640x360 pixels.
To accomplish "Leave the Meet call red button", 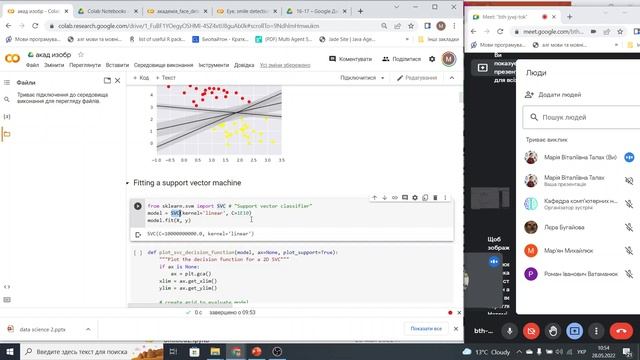I will pyautogui.click(x=621, y=331).
